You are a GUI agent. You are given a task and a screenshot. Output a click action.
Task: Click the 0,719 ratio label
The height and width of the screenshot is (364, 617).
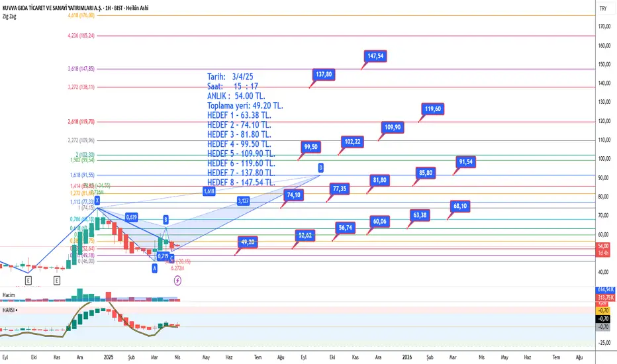[163, 256]
